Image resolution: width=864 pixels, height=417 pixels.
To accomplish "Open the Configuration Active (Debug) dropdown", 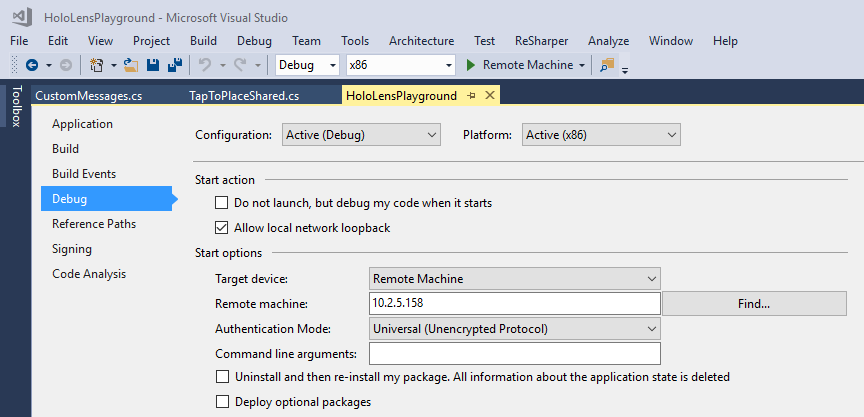I will tap(361, 134).
